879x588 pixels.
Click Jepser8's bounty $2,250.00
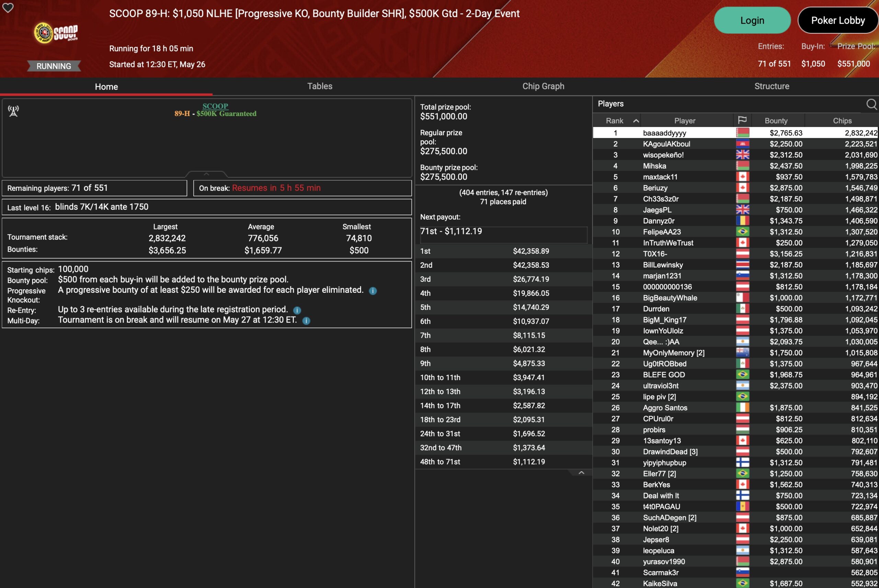point(786,540)
